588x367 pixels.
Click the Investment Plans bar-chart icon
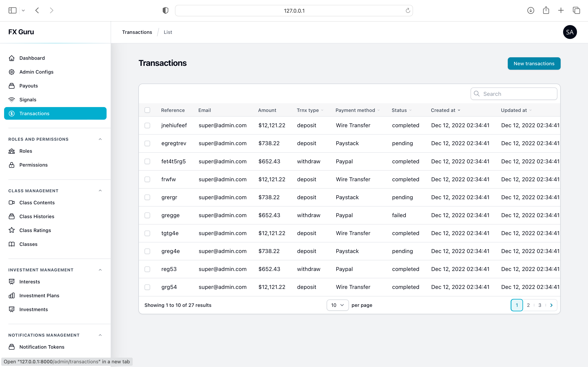[12, 295]
